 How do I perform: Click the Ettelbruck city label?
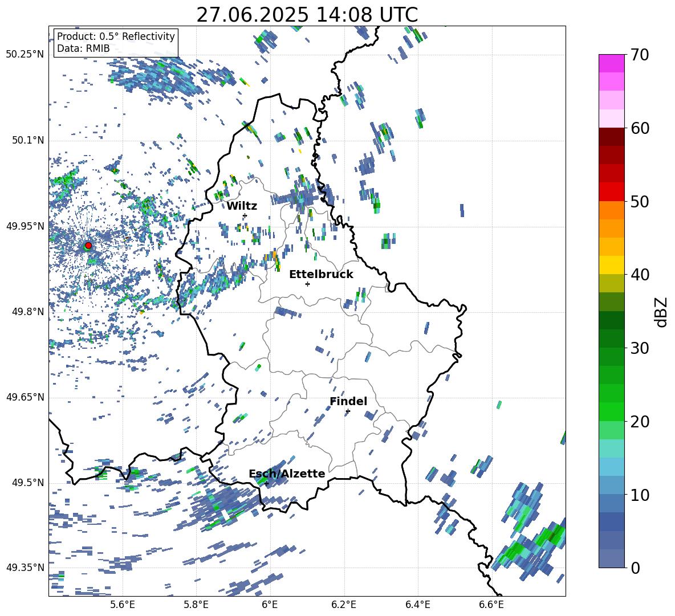click(x=321, y=275)
